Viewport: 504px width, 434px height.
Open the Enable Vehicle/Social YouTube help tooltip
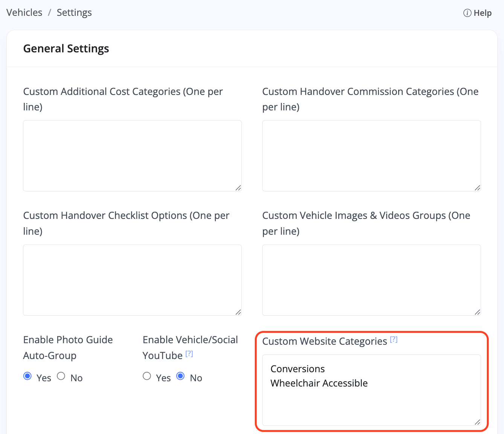(x=189, y=354)
